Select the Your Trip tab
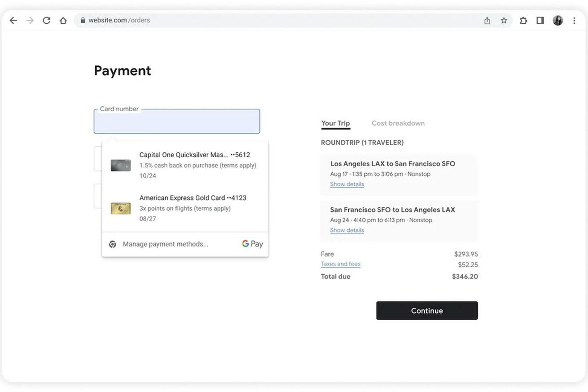Image resolution: width=588 pixels, height=392 pixels. pyautogui.click(x=335, y=123)
